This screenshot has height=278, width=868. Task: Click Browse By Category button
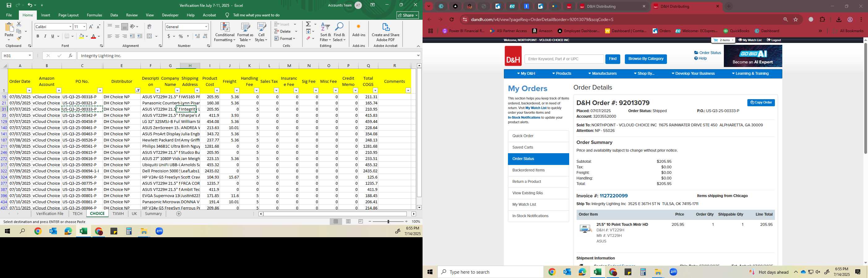tap(646, 59)
